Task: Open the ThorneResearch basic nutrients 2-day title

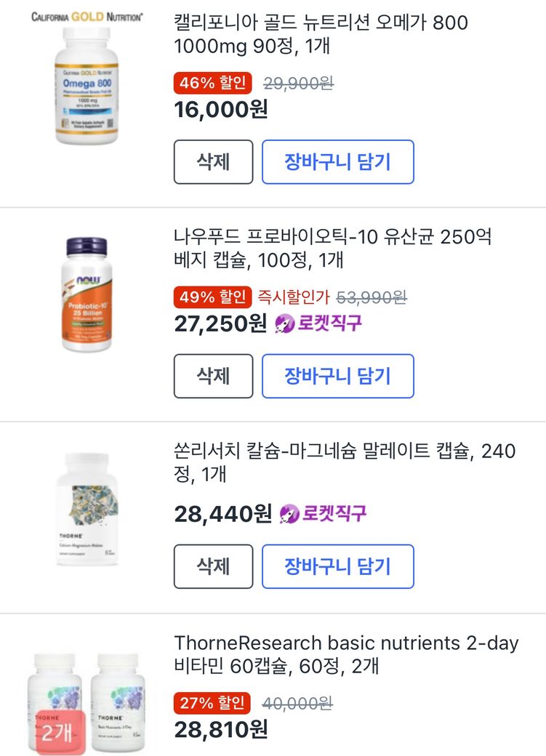Action: pos(345,654)
